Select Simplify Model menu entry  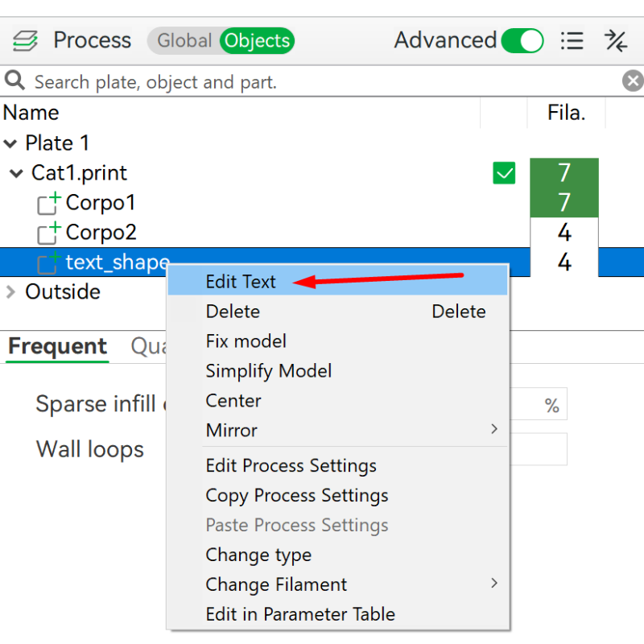(x=269, y=371)
